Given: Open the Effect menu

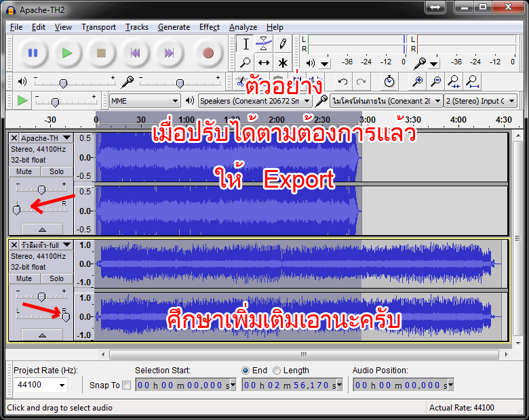Looking at the screenshot, I should click(209, 27).
